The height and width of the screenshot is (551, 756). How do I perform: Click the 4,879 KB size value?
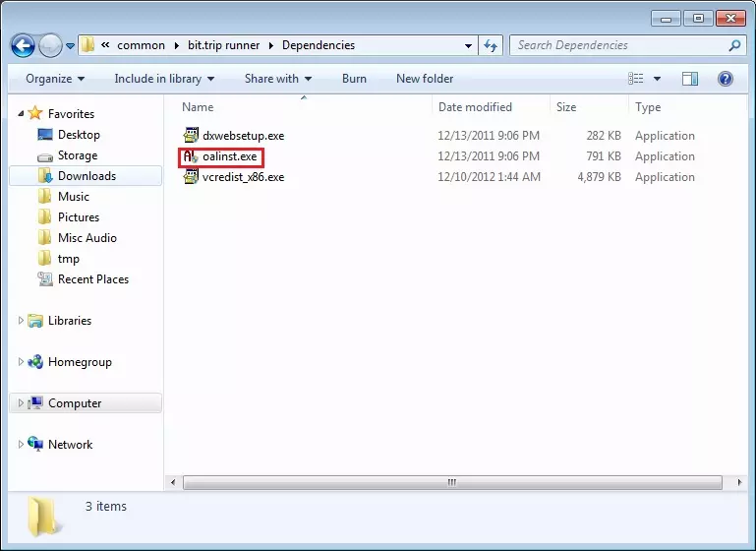(600, 177)
